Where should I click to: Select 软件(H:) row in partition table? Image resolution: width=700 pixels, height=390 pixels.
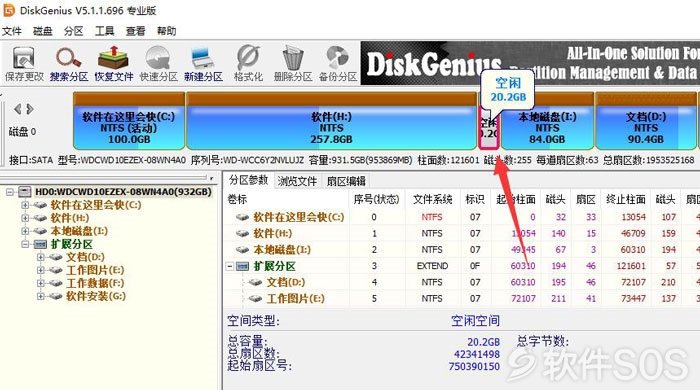click(462, 233)
